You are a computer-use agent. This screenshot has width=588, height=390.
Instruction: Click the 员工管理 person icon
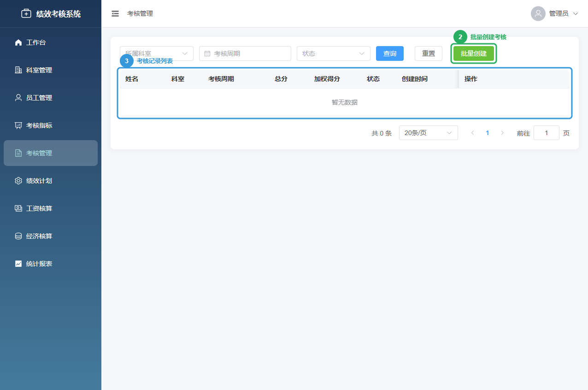[x=18, y=97]
